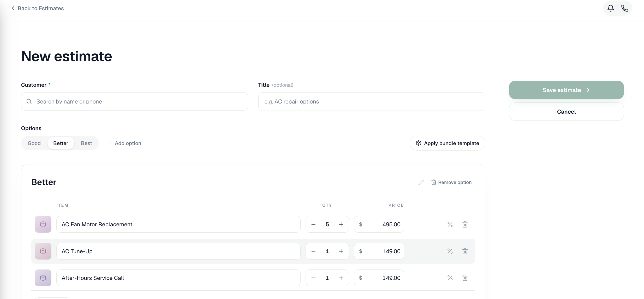Increase quantity of After-Hours Service Call

[341, 278]
